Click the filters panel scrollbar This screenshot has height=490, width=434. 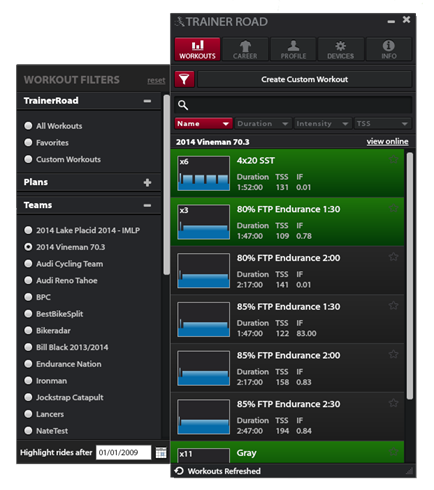click(x=166, y=185)
